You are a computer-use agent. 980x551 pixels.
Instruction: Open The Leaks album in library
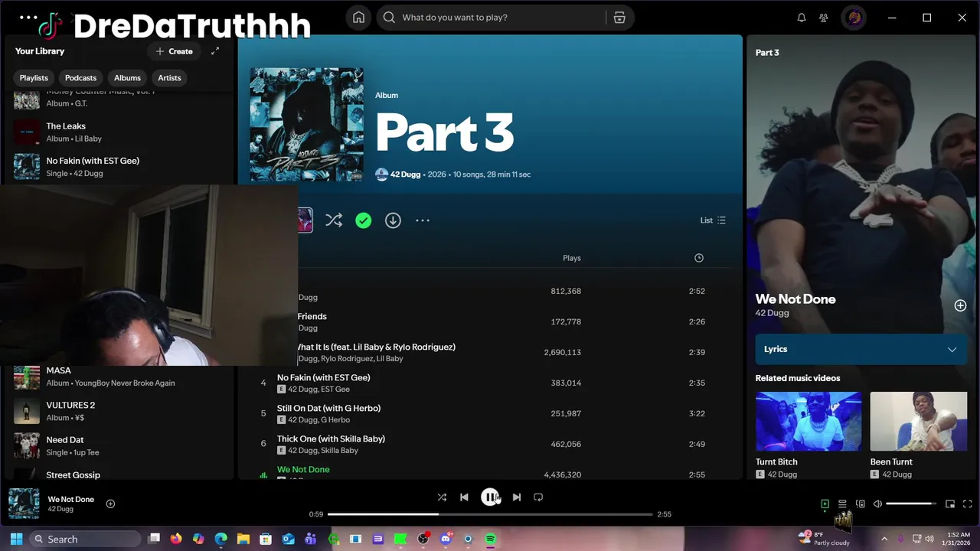[x=119, y=132]
